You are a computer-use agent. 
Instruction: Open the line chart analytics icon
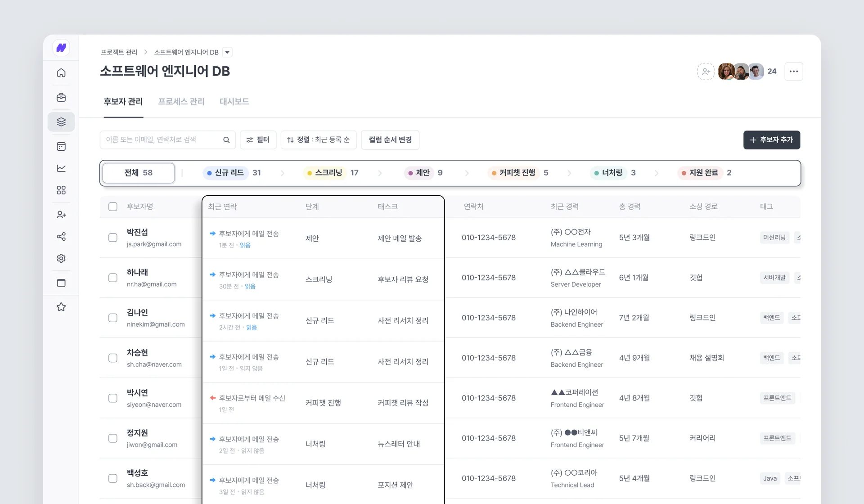point(61,168)
